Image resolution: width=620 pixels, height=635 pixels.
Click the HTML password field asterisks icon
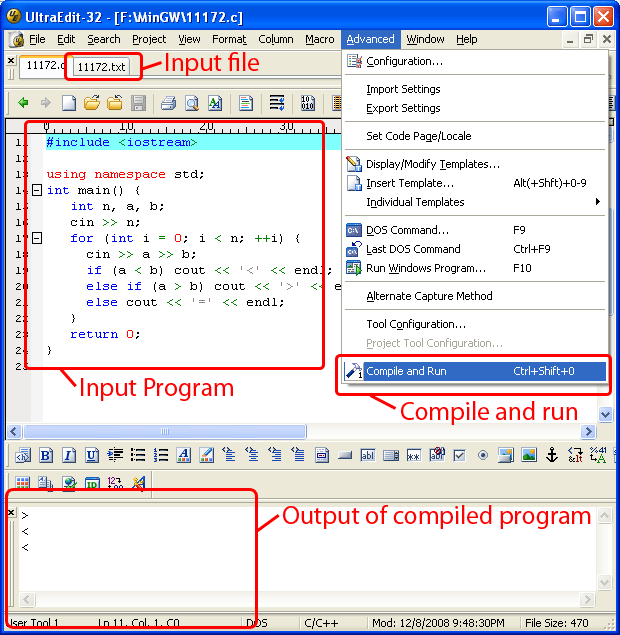[413, 456]
